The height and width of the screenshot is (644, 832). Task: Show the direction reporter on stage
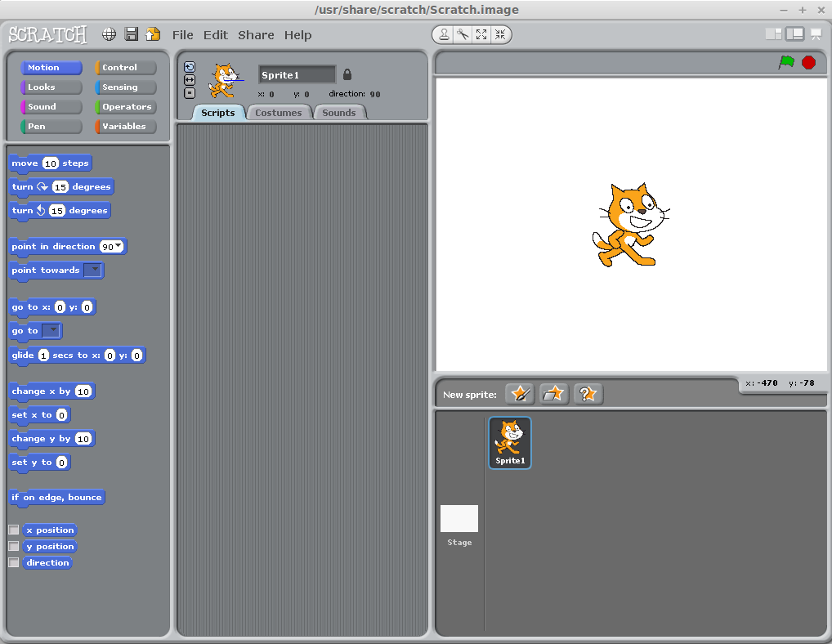pos(14,562)
